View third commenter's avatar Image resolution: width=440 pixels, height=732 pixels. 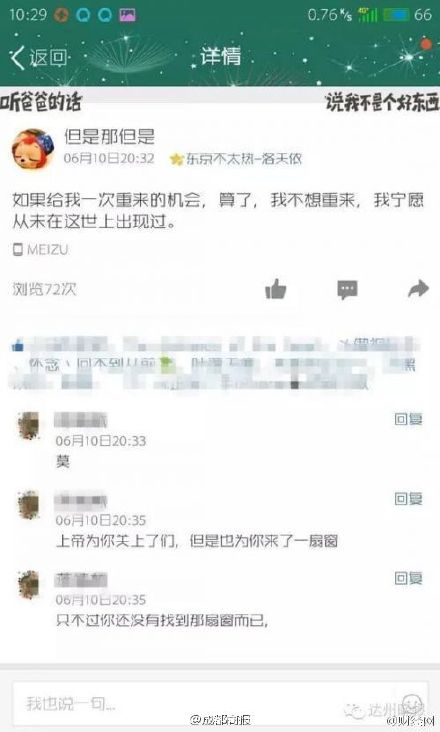tap(29, 584)
